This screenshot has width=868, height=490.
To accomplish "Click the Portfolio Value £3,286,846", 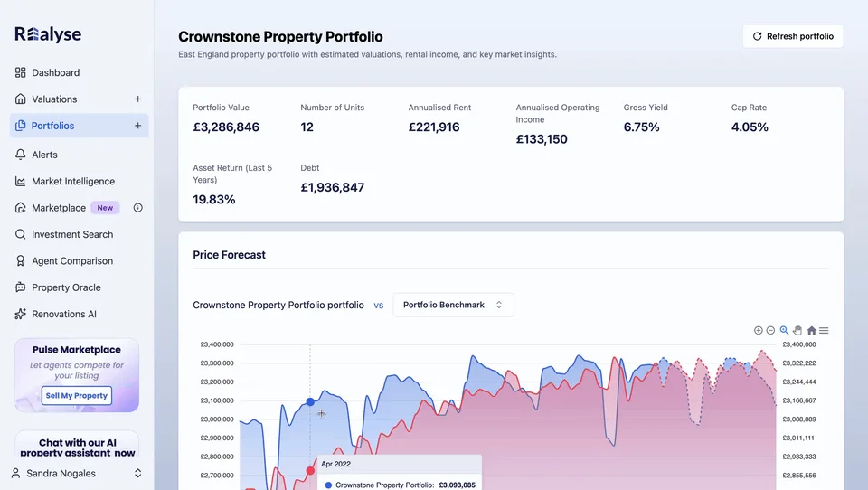I will [x=226, y=127].
